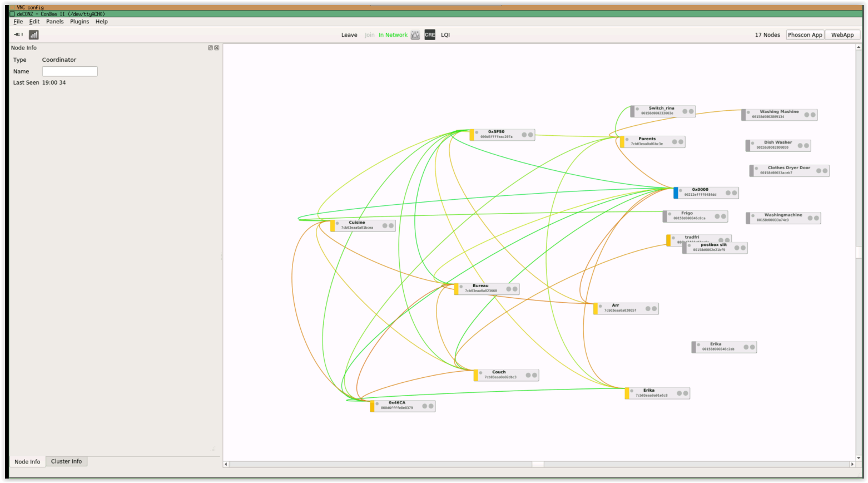Expand right circle on Parents node
Image resolution: width=868 pixels, height=483 pixels.
point(681,142)
